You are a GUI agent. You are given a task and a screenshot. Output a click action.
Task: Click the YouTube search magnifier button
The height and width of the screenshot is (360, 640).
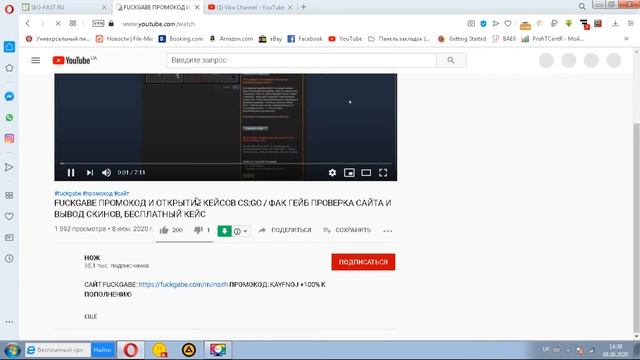[x=451, y=60]
